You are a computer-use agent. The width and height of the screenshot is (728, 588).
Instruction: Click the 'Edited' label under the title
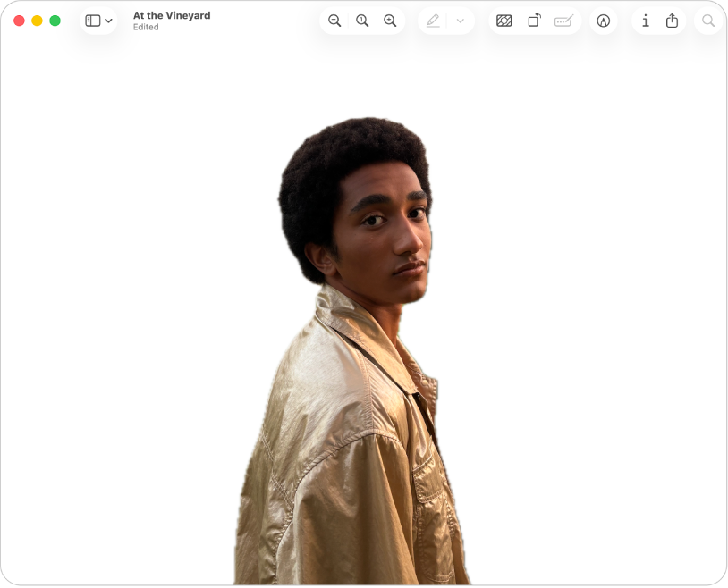[146, 27]
